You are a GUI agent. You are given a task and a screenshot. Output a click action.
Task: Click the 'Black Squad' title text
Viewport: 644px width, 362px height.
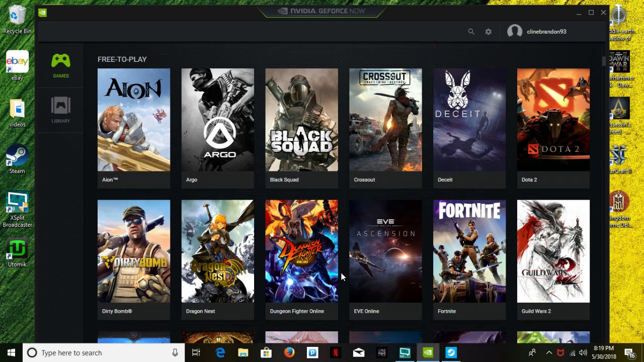pos(284,179)
